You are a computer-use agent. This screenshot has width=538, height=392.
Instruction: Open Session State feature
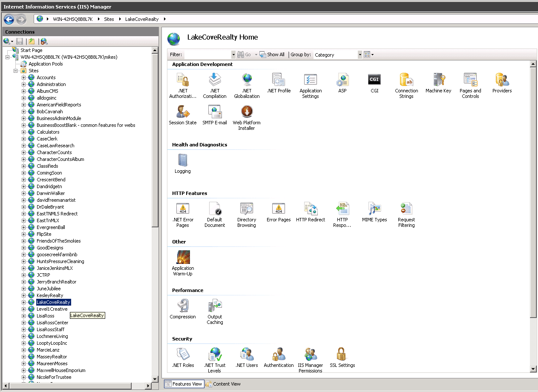[183, 115]
